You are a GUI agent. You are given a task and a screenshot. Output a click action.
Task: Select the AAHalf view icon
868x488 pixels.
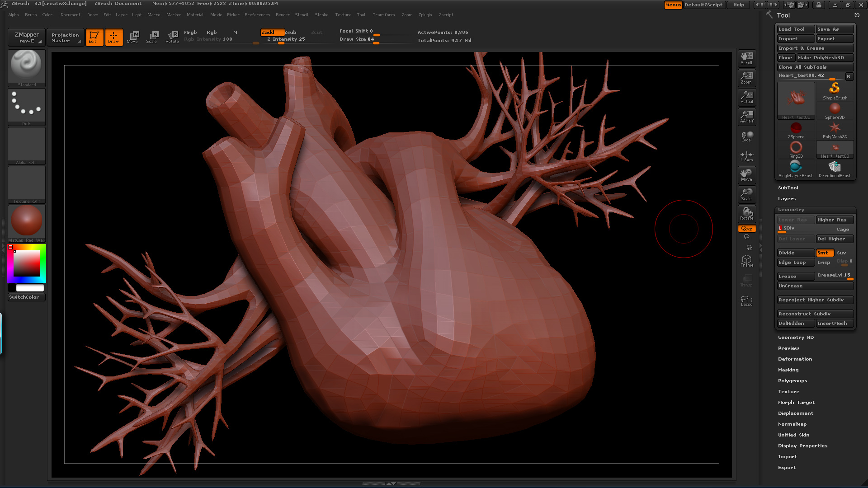(x=746, y=116)
